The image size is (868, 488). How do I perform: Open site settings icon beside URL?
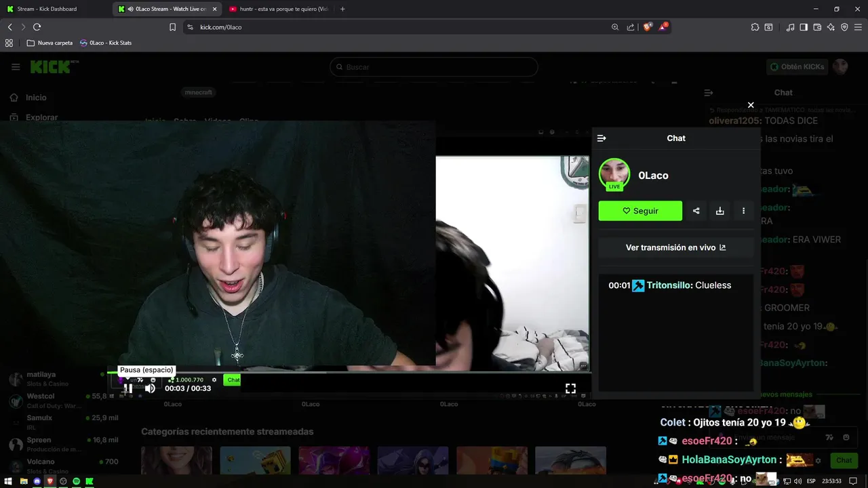(x=190, y=27)
